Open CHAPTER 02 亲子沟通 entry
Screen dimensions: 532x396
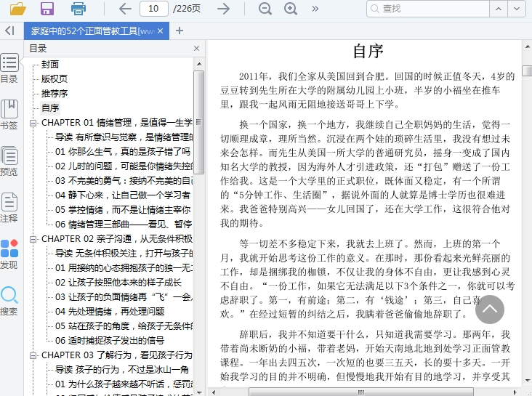pyautogui.click(x=117, y=239)
